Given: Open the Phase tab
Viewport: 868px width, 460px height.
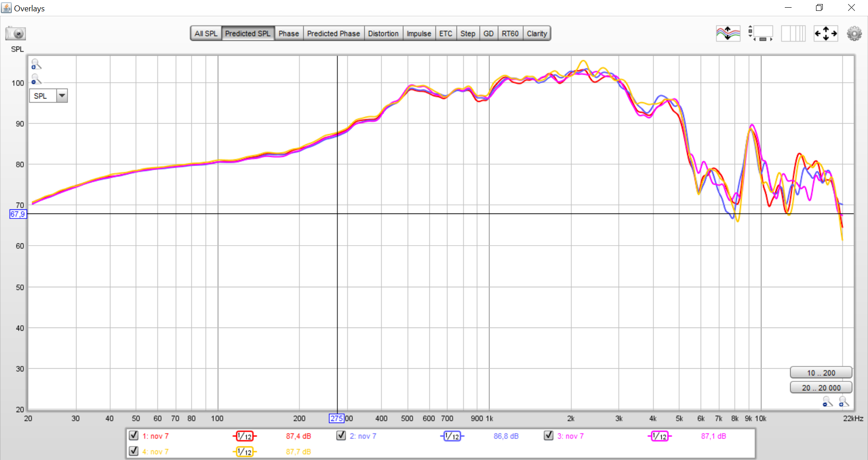Looking at the screenshot, I should pos(289,33).
